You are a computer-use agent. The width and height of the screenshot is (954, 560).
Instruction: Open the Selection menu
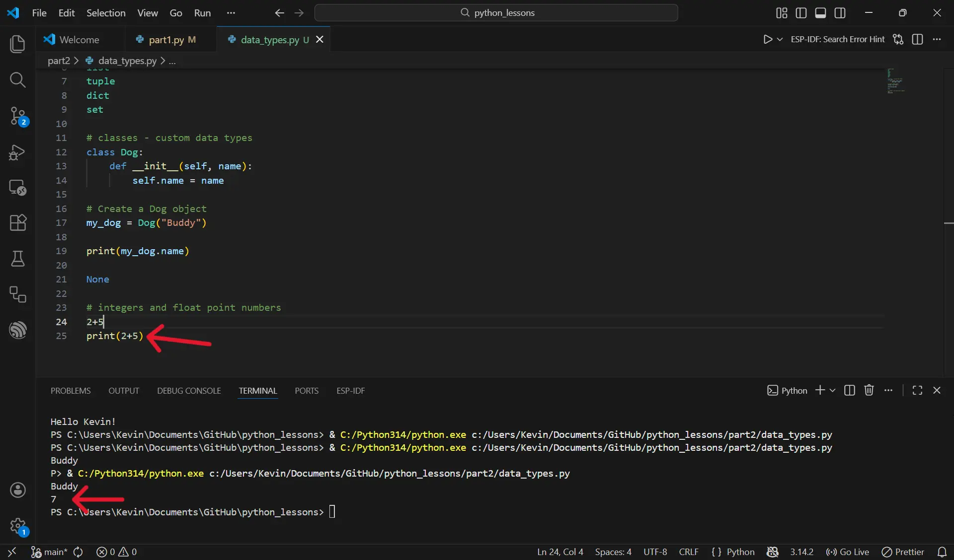[x=106, y=13]
